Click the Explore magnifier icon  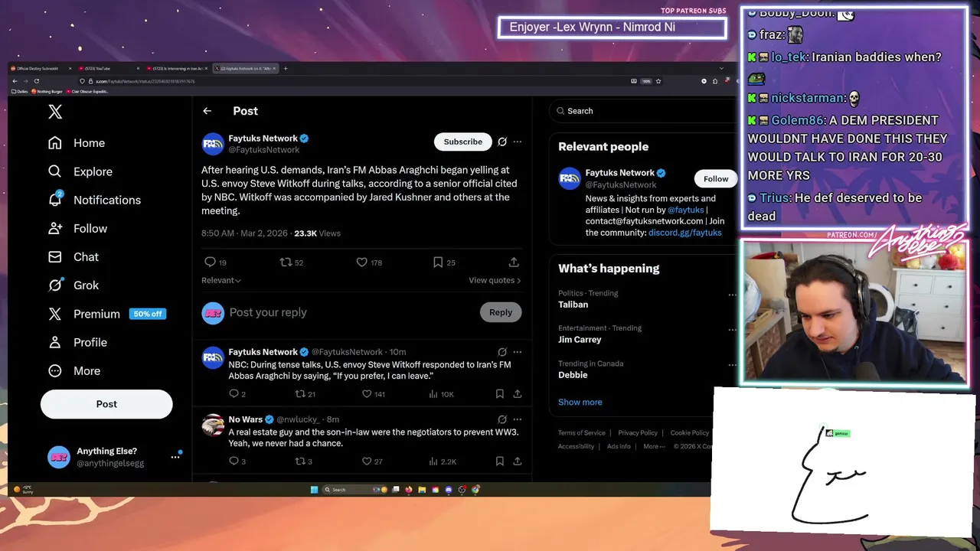(x=55, y=171)
